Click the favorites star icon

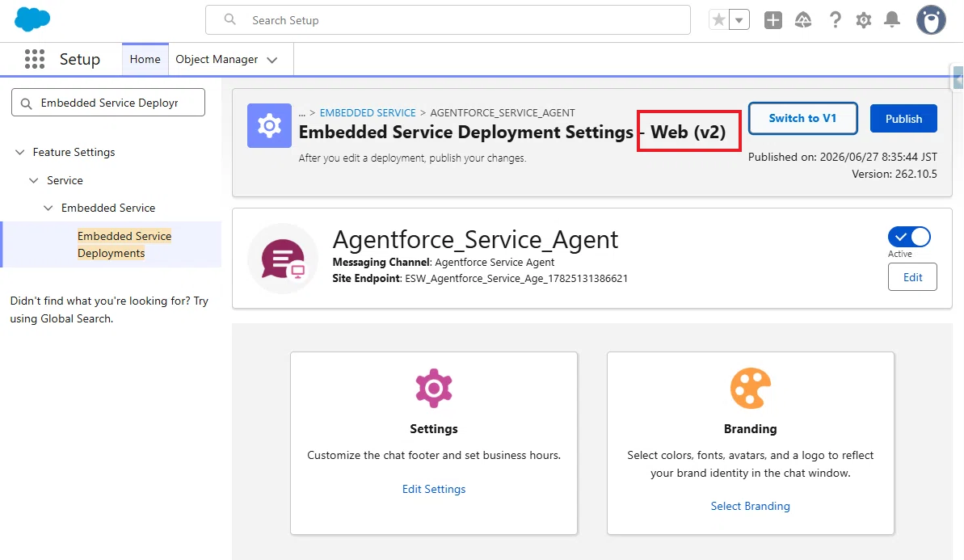[718, 19]
